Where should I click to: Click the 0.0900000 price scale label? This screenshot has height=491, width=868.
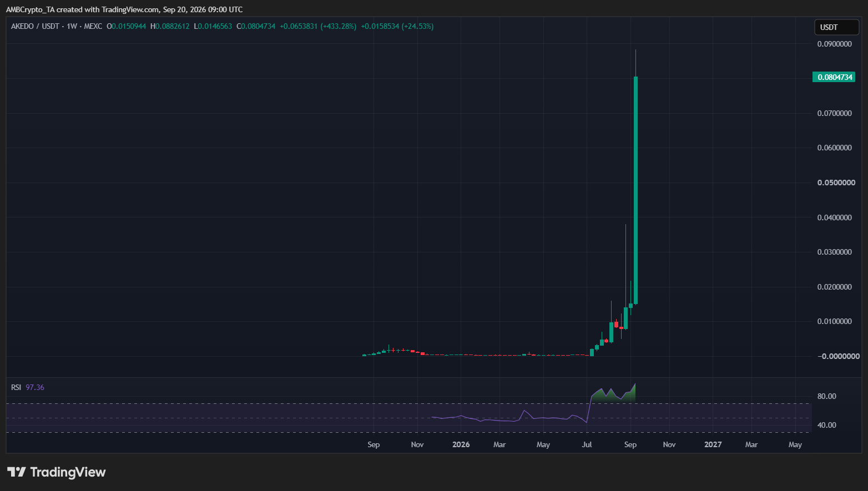835,44
